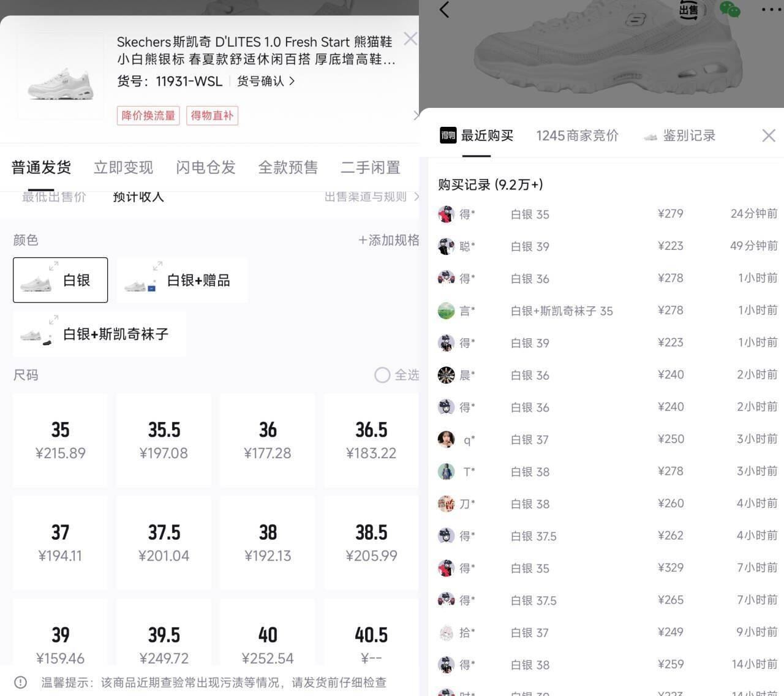
Task: Tap the 出售 sell icon
Action: click(x=688, y=10)
